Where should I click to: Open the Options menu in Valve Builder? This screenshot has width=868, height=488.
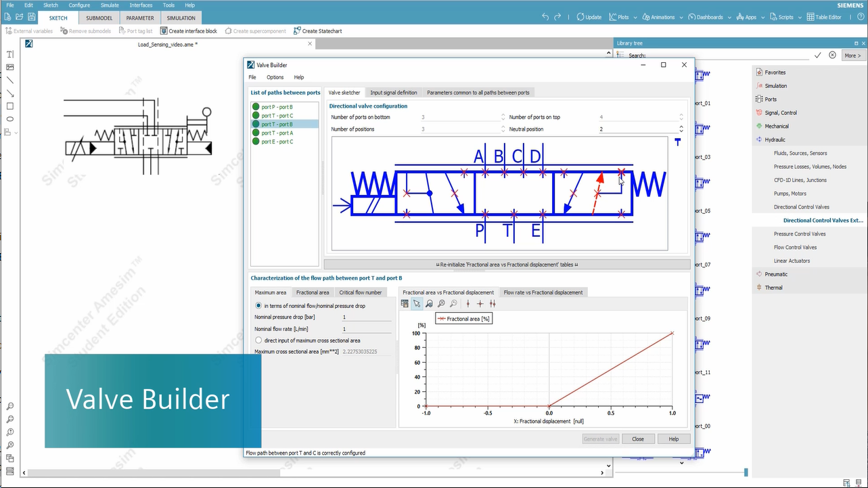click(x=275, y=77)
